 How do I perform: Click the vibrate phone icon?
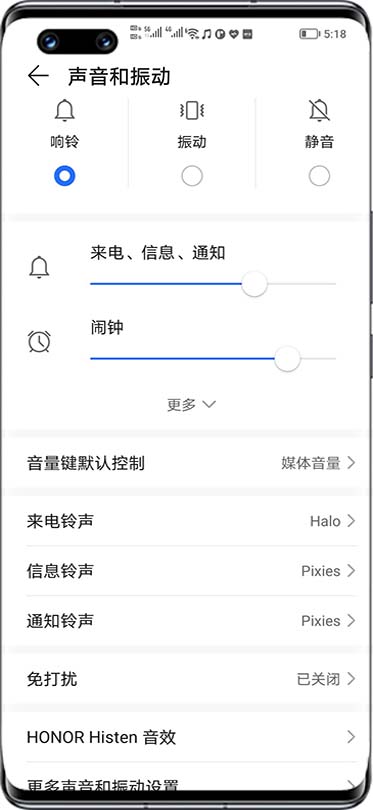click(x=192, y=111)
